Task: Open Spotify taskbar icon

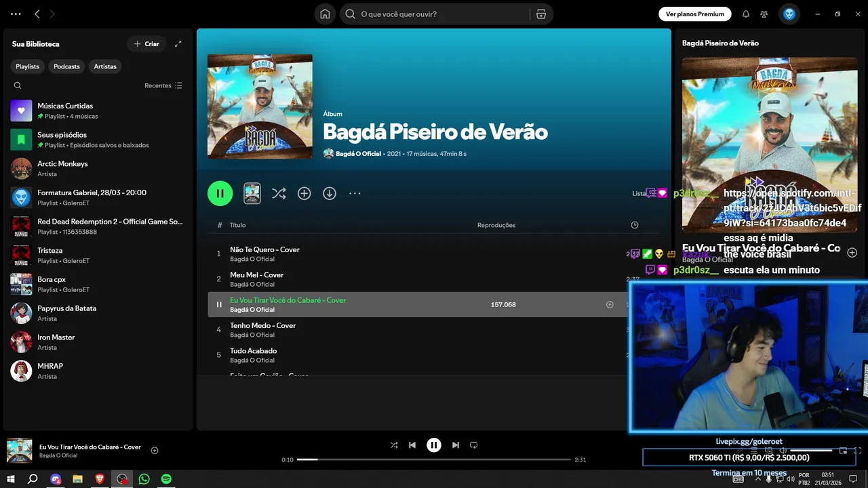Action: [166, 479]
